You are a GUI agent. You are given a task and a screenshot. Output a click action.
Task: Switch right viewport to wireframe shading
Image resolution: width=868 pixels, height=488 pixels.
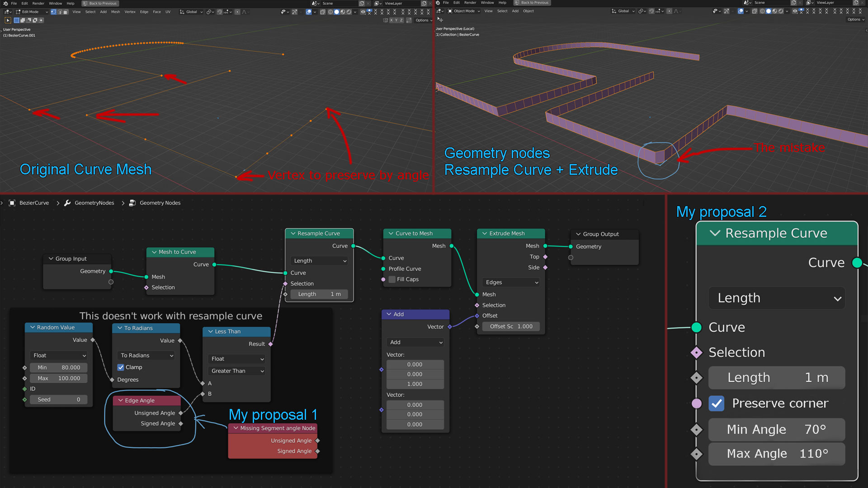(762, 11)
